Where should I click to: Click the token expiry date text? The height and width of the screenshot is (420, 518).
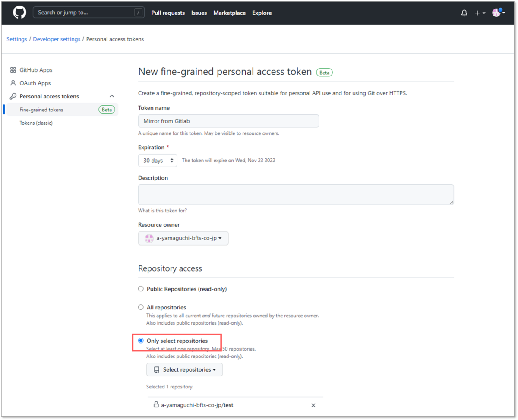tap(228, 160)
